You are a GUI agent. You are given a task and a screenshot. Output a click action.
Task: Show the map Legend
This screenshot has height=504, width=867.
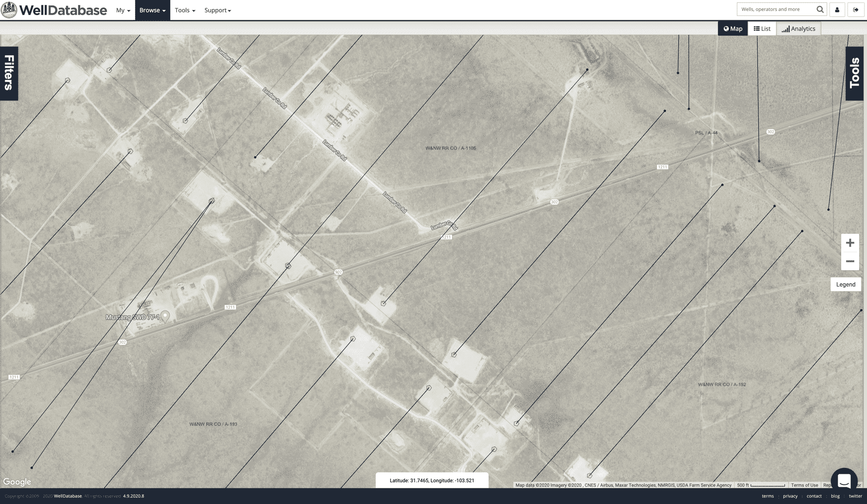pyautogui.click(x=845, y=284)
